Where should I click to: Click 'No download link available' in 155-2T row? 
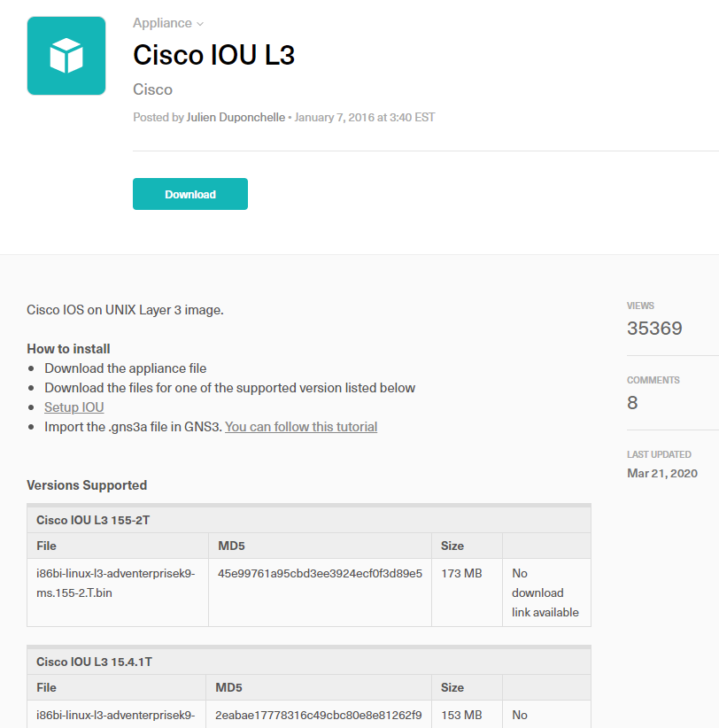(x=545, y=592)
